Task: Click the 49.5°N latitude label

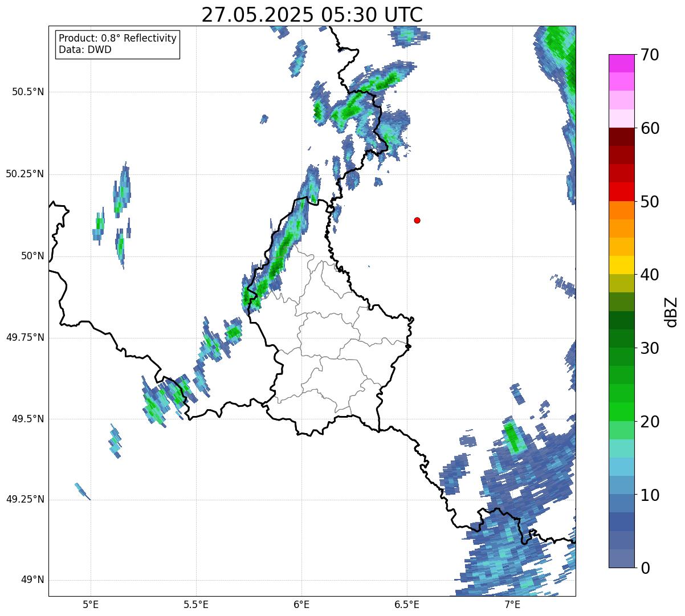Action: coord(28,419)
